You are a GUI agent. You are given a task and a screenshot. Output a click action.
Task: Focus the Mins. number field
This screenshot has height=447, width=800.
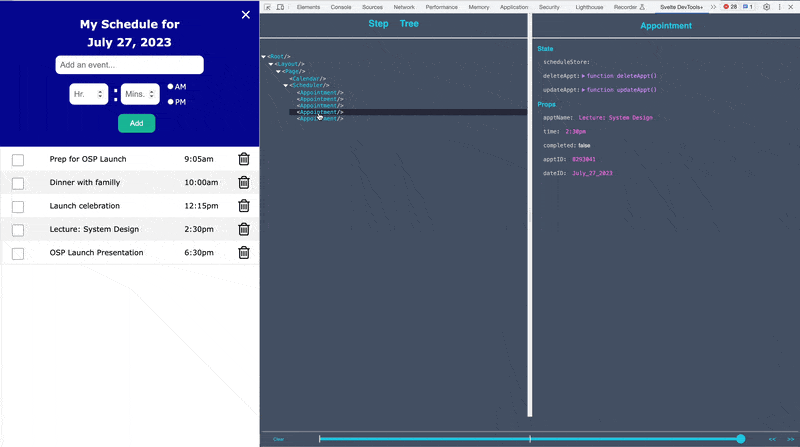tap(140, 94)
